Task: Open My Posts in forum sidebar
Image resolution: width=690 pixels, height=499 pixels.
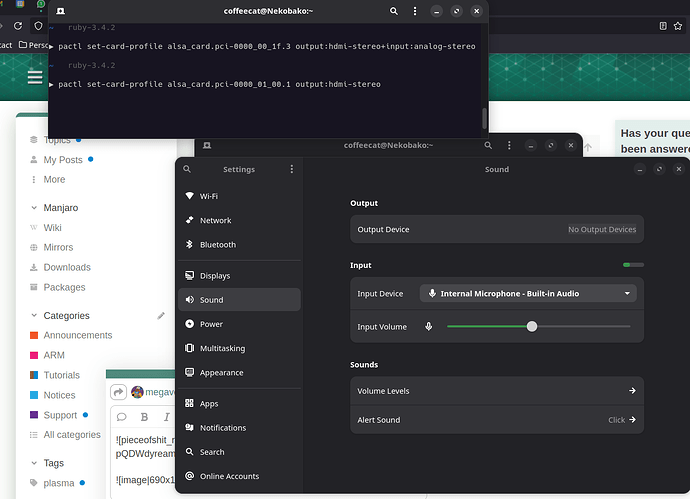Action: tap(63, 160)
